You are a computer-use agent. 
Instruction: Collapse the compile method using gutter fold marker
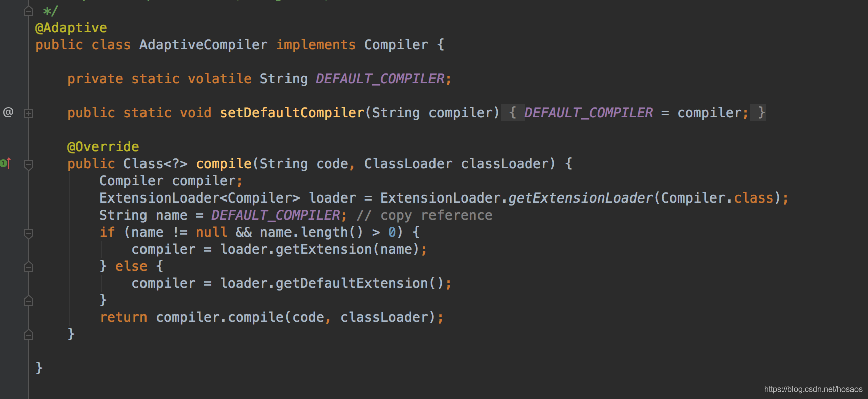coord(29,165)
